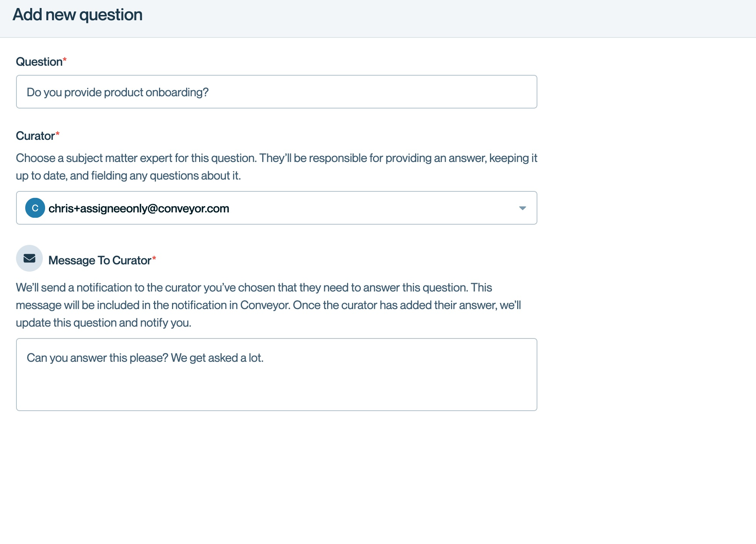Select the chris+assigneeonly@conveyor.com email text
756x544 pixels.
(139, 209)
